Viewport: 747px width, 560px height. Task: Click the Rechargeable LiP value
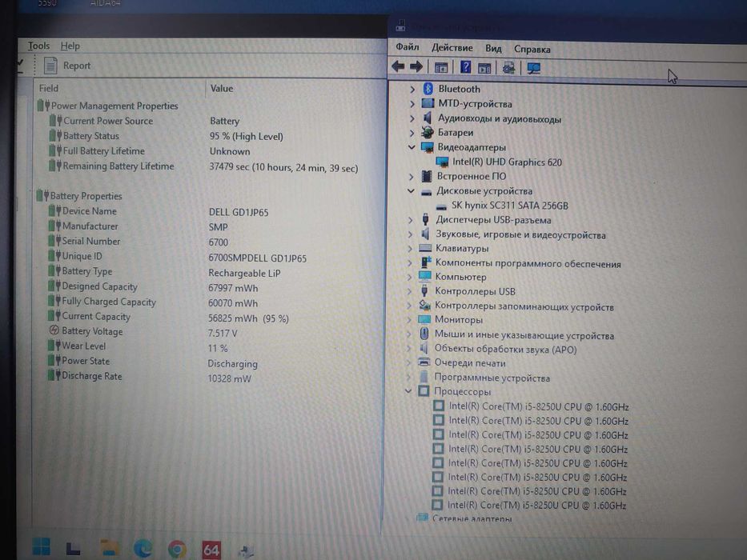pyautogui.click(x=244, y=273)
